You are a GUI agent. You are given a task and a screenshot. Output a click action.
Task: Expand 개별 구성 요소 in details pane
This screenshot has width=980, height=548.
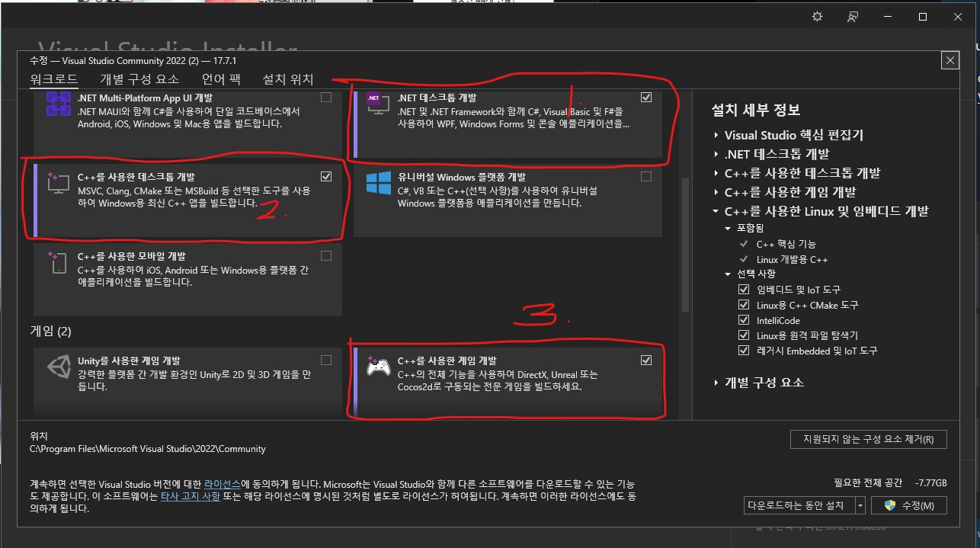coord(716,383)
